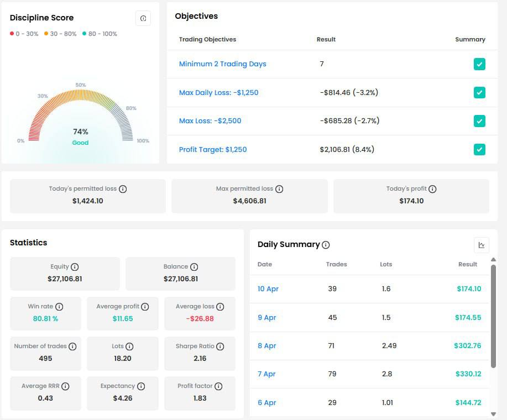Click the checkmark for Minimum 2 Trading Days

click(x=479, y=64)
